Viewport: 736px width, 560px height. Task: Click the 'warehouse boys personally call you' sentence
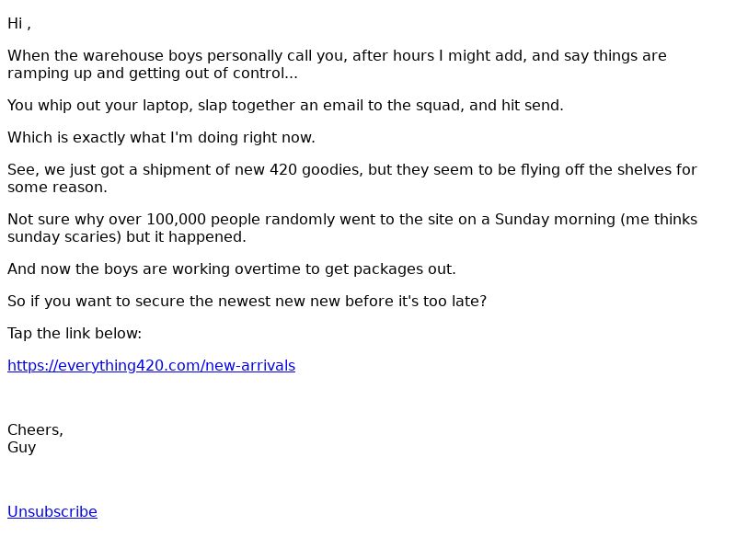[x=337, y=56]
